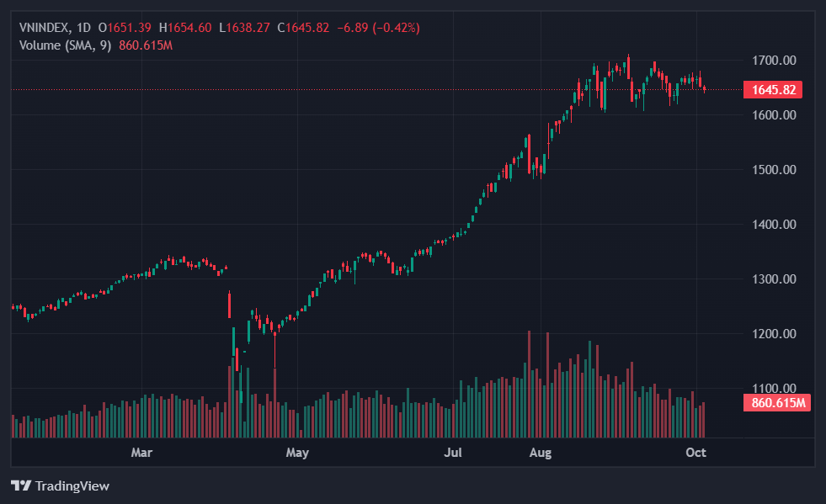Select the Oct marker on time axis

pyautogui.click(x=695, y=453)
